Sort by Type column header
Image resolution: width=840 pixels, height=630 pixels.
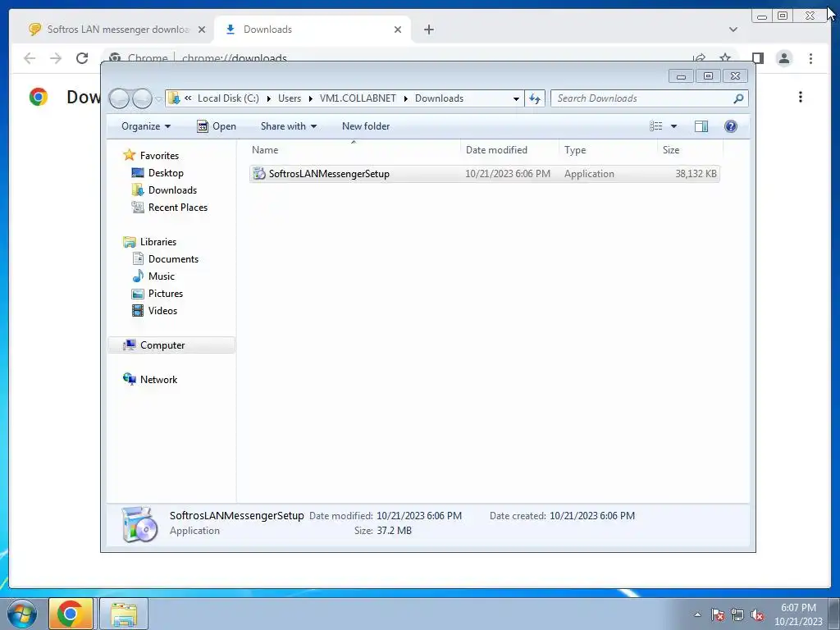(608, 150)
